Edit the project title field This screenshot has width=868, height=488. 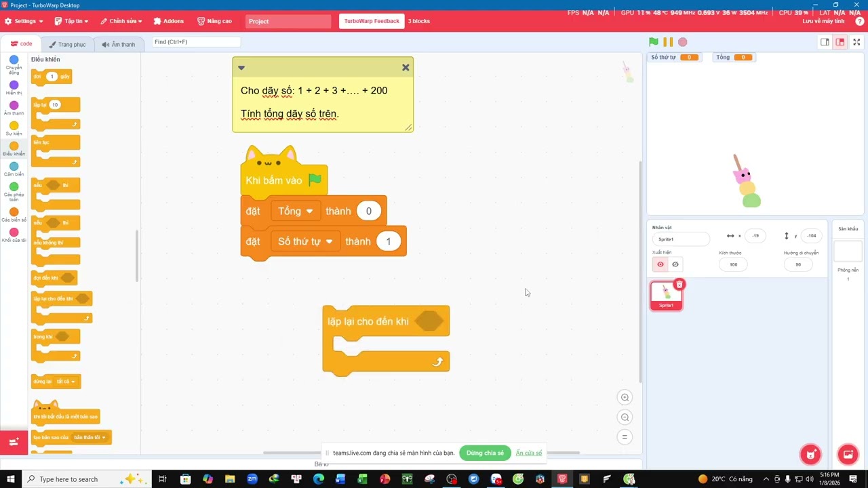pyautogui.click(x=288, y=21)
